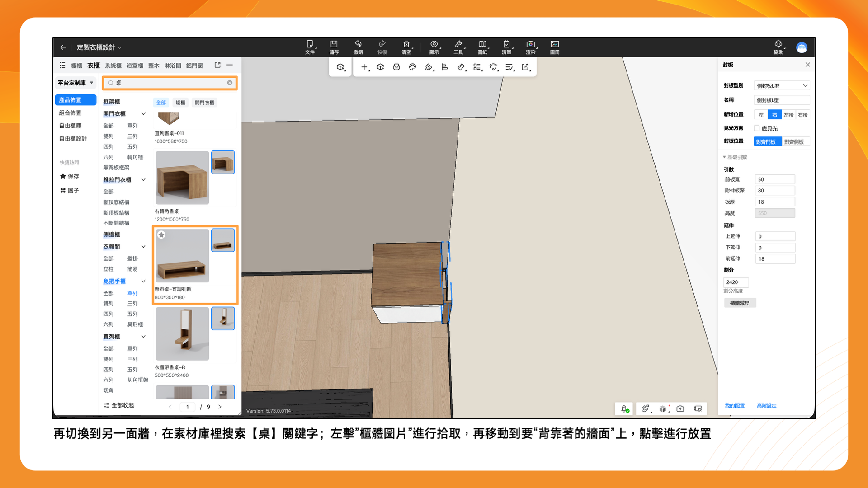The width and height of the screenshot is (868, 488).
Task: Click the 右轉角書桌 product thumbnail
Action: (x=182, y=178)
